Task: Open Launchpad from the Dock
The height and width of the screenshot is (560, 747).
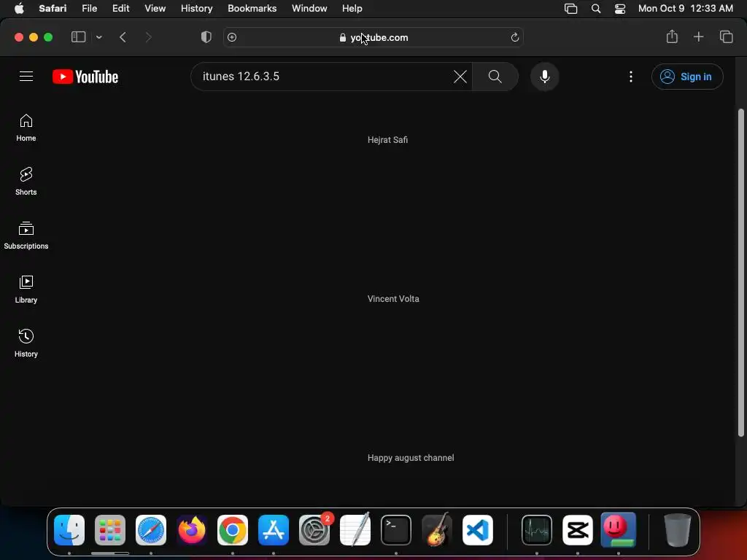Action: (x=110, y=530)
